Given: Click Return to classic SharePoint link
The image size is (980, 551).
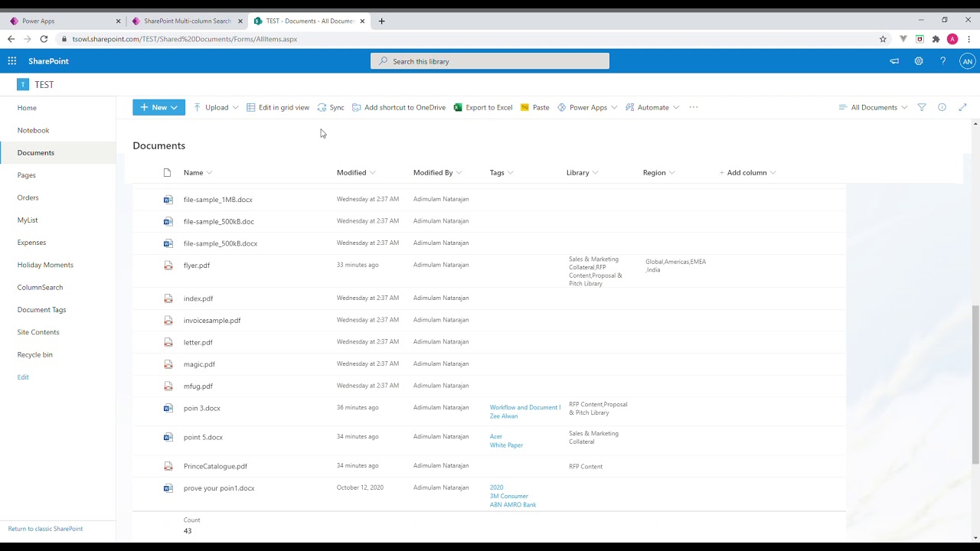Looking at the screenshot, I should coord(45,529).
